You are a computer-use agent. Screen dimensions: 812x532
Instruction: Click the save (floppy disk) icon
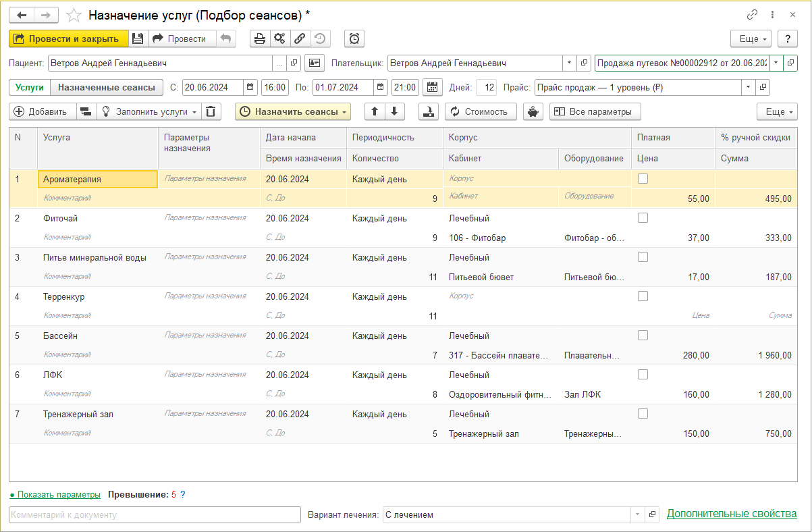tap(138, 39)
